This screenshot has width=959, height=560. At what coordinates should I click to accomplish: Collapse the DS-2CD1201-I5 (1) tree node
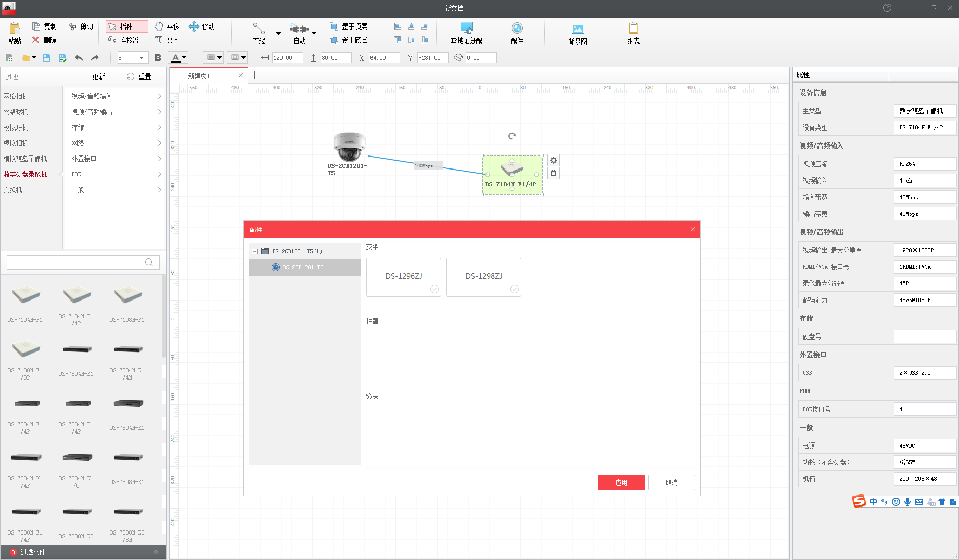(255, 251)
